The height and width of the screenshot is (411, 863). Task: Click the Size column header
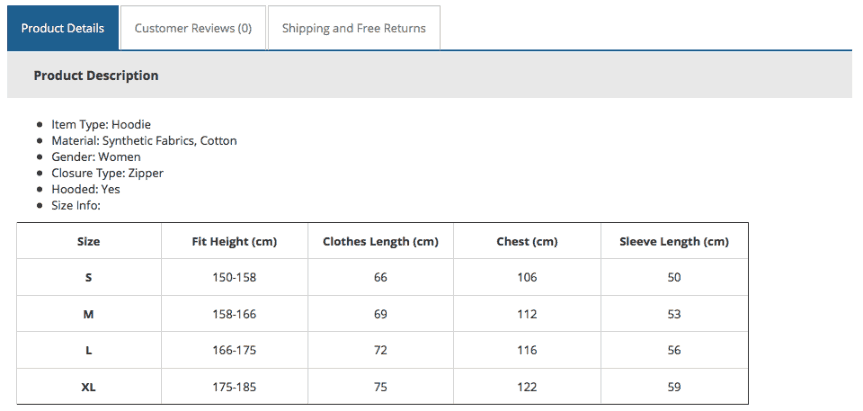tap(89, 241)
